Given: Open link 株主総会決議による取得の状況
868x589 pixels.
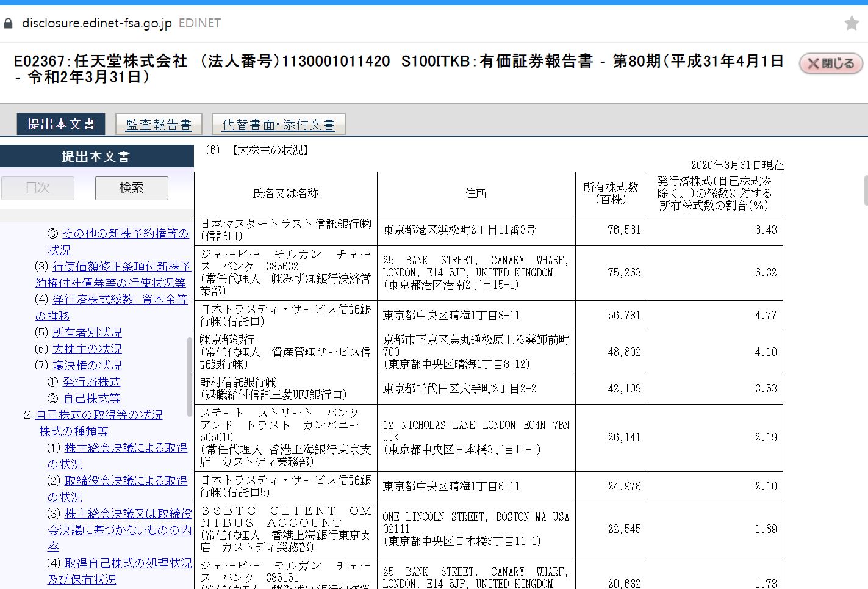Looking at the screenshot, I should [x=117, y=456].
